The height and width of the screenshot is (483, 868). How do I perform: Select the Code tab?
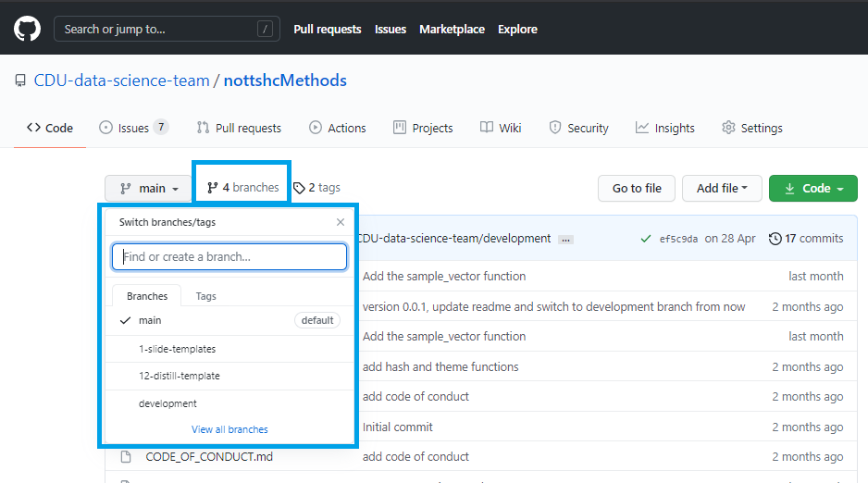click(50, 128)
